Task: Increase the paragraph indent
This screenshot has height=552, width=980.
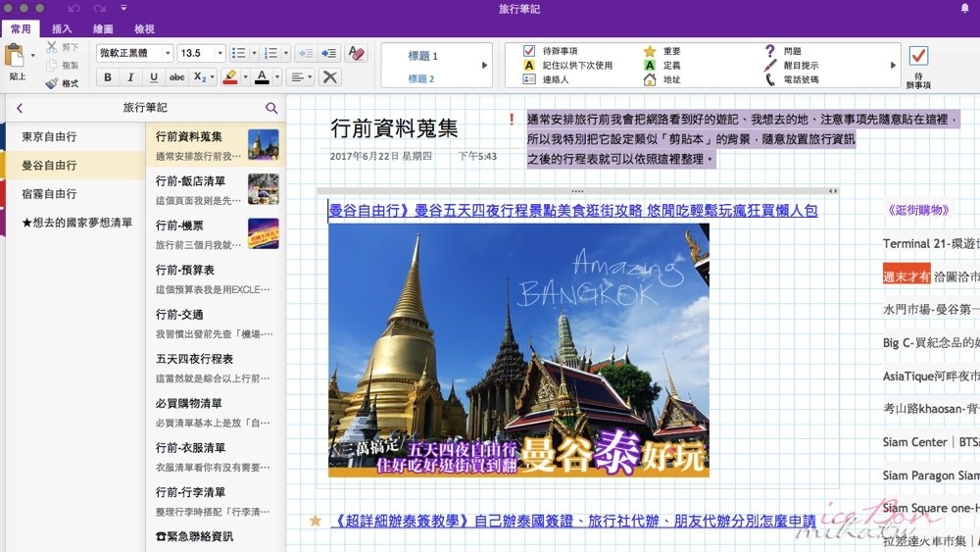Action: tap(328, 53)
